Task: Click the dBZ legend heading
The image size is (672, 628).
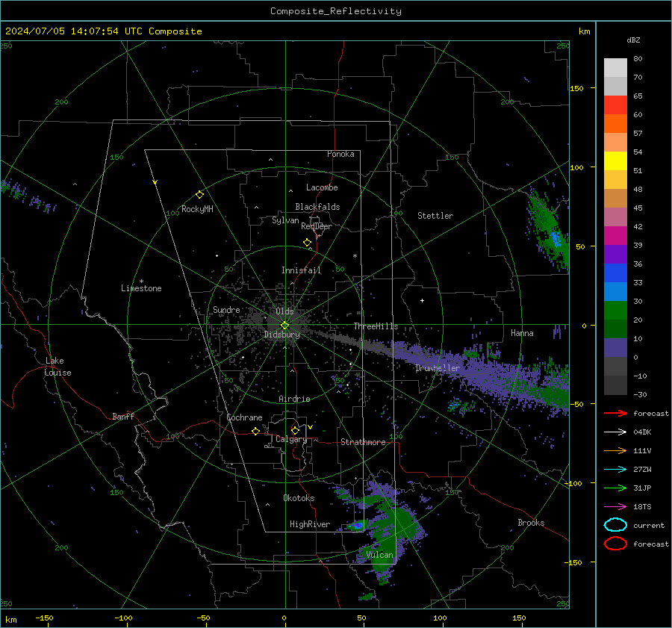Action: tap(633, 40)
